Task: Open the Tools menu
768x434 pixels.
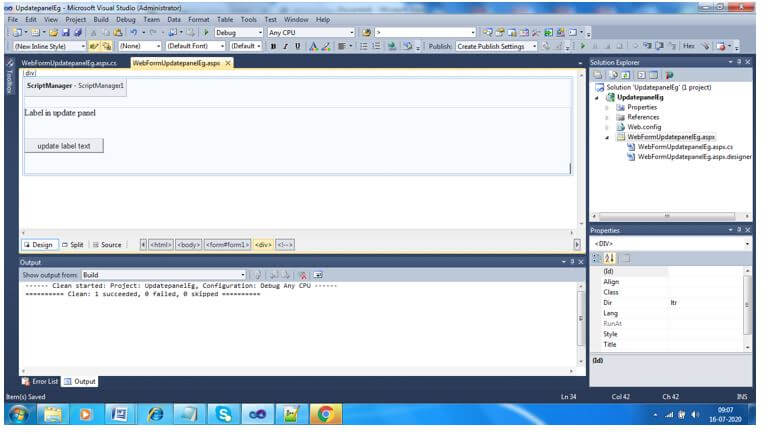Action: [249, 20]
